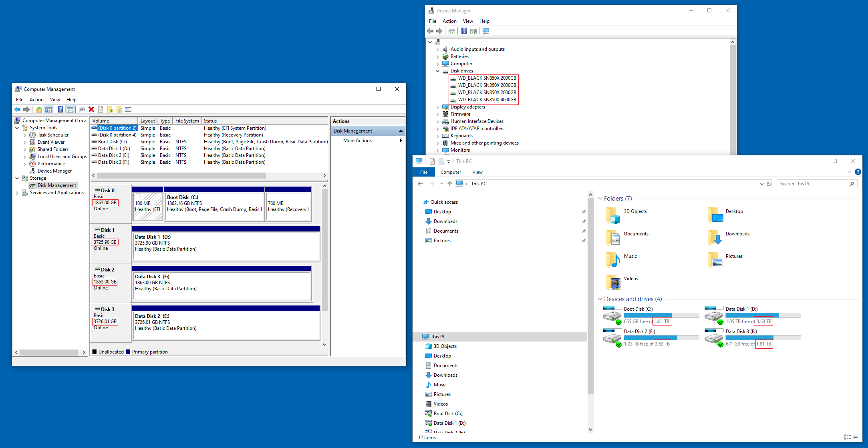Select the 760 MB Recovery partition block
The height and width of the screenshot is (448, 868).
[x=288, y=203]
